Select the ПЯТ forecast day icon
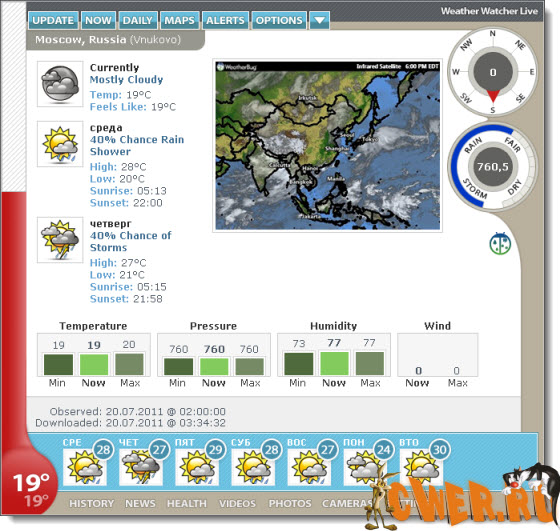The width and height of the screenshot is (560, 531). 197,467
